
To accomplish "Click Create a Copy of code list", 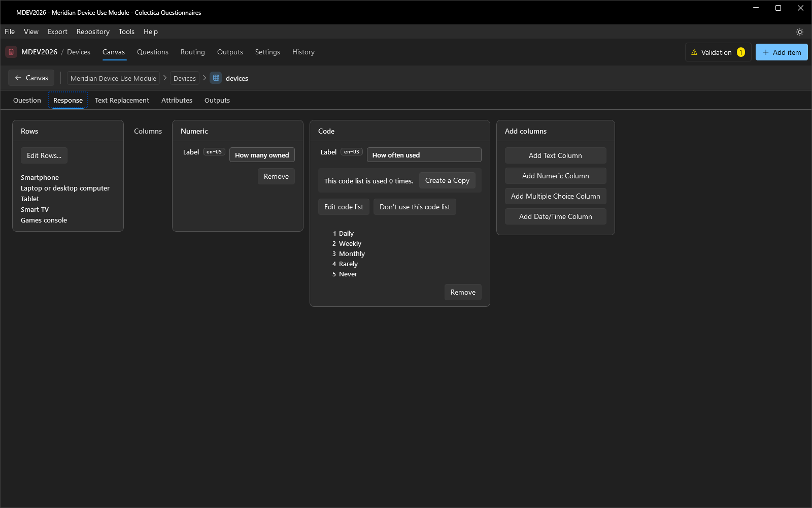I will (x=447, y=180).
